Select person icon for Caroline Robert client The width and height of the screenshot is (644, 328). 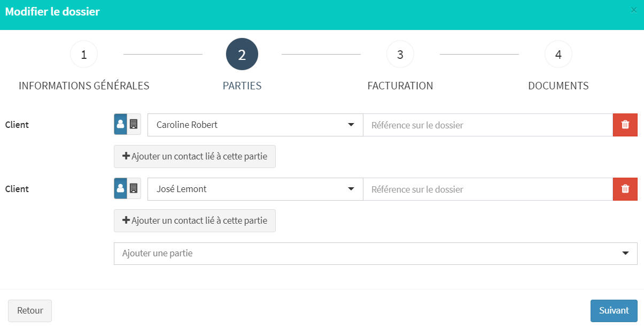(121, 124)
